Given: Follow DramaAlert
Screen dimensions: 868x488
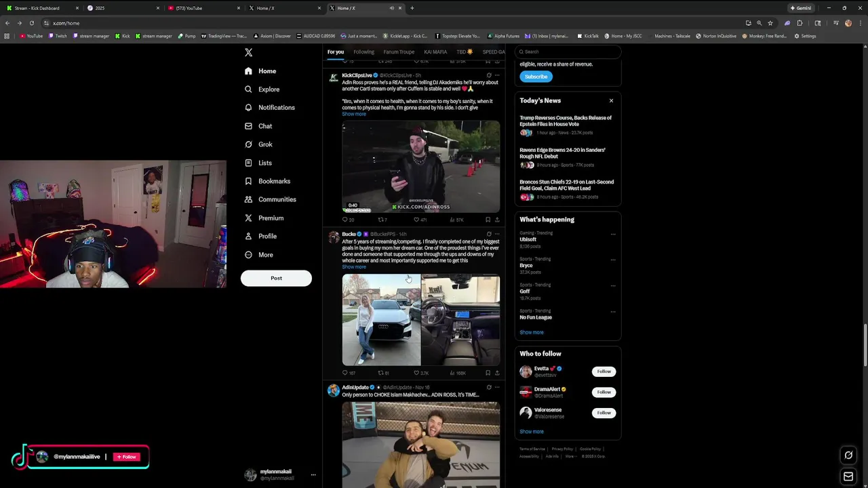Looking at the screenshot, I should tap(604, 392).
